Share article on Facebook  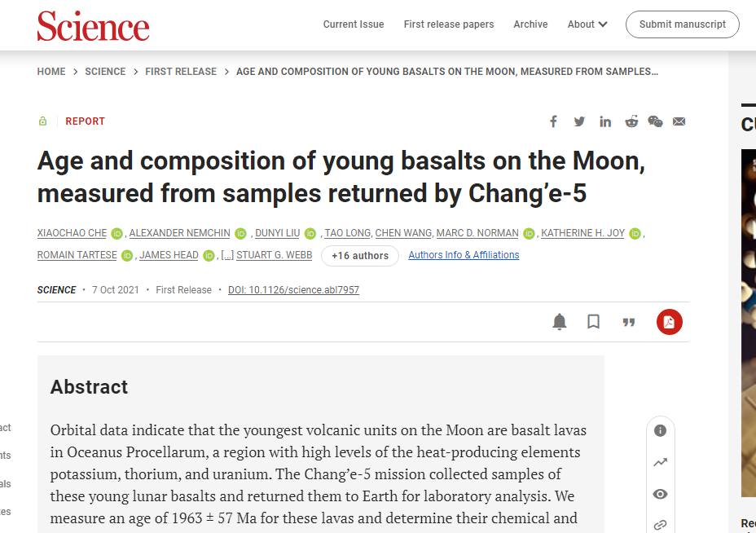[x=553, y=121]
